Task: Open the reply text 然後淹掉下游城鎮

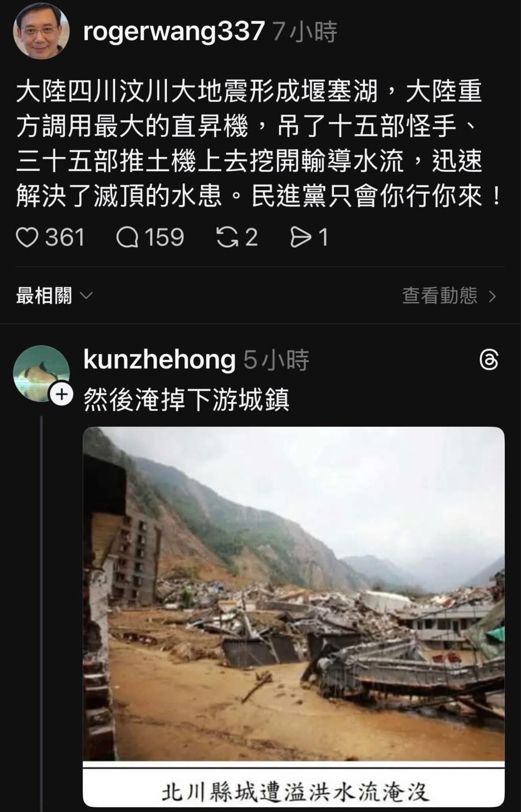Action: point(186,399)
